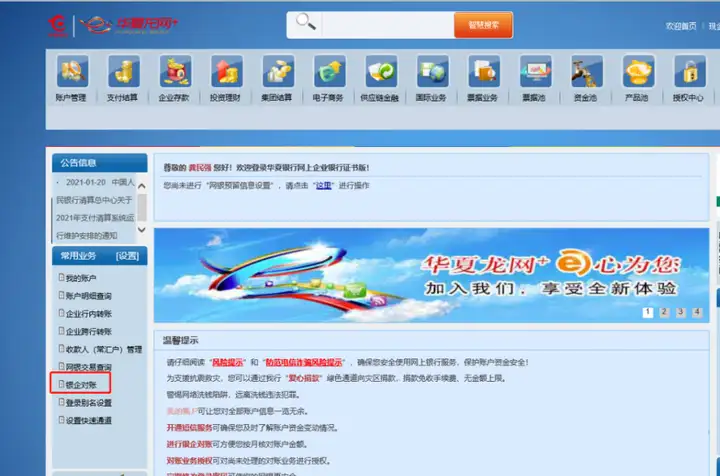Open the 集团结算 group settlement icon

[278, 71]
